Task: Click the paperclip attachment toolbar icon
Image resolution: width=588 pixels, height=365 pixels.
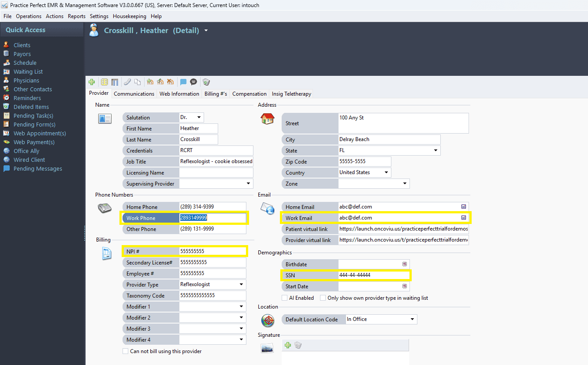Action: (x=127, y=82)
